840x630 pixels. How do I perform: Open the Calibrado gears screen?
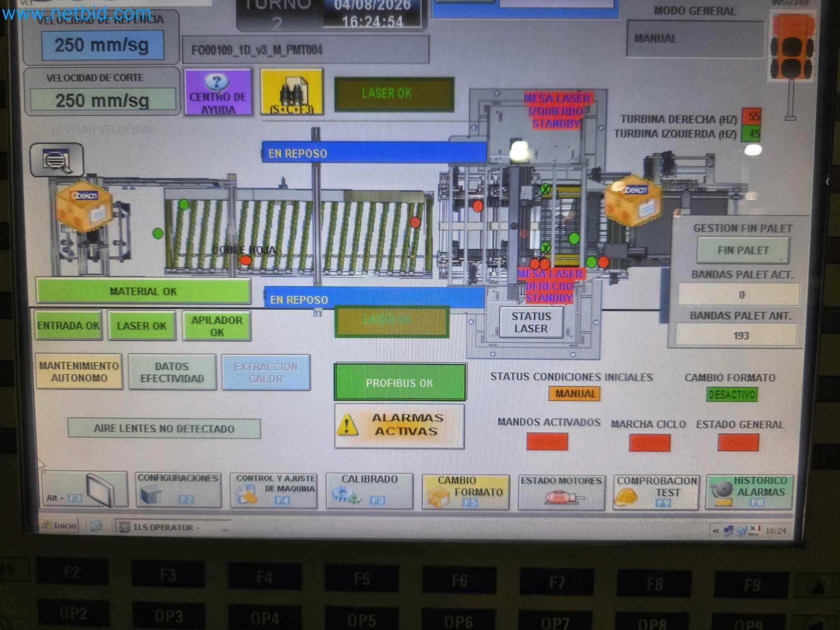[369, 491]
